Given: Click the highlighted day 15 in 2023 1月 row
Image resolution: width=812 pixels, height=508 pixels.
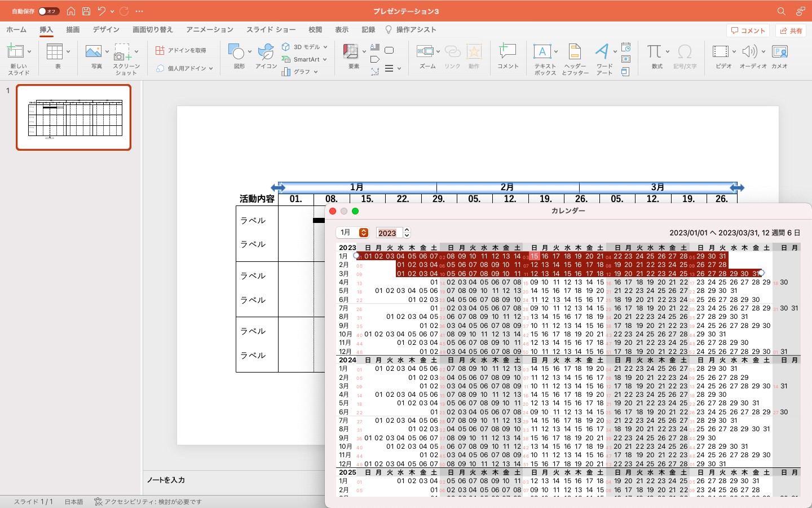Looking at the screenshot, I should point(534,256).
